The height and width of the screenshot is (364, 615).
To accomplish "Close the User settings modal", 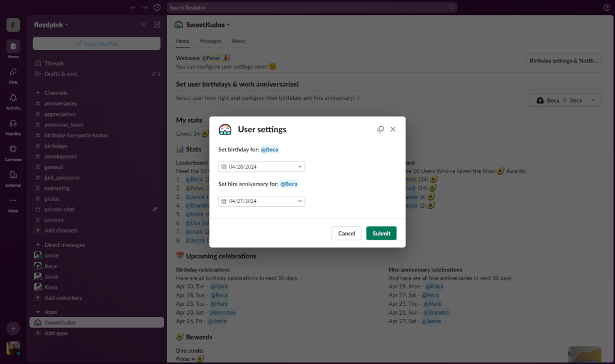I will click(x=393, y=129).
